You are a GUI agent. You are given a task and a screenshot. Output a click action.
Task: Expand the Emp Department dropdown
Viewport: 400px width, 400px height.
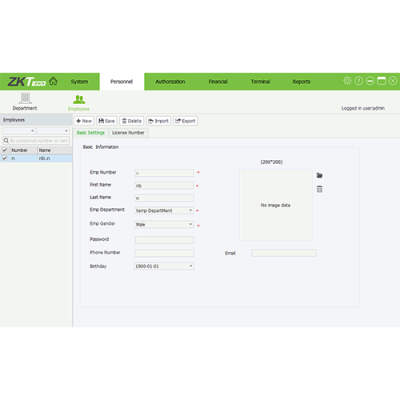(164, 211)
